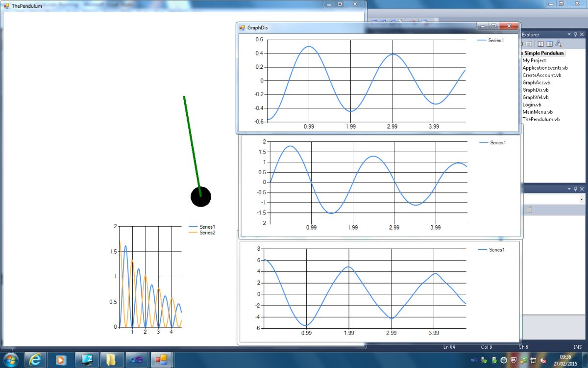This screenshot has height=368, width=588.
Task: Open the Windows Start menu
Action: [x=10, y=360]
